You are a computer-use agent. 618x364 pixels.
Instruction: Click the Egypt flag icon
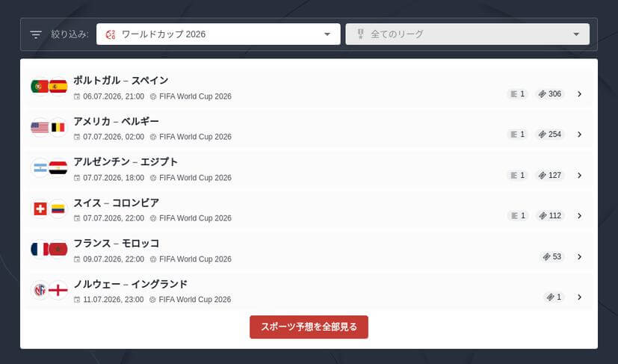coord(58,168)
